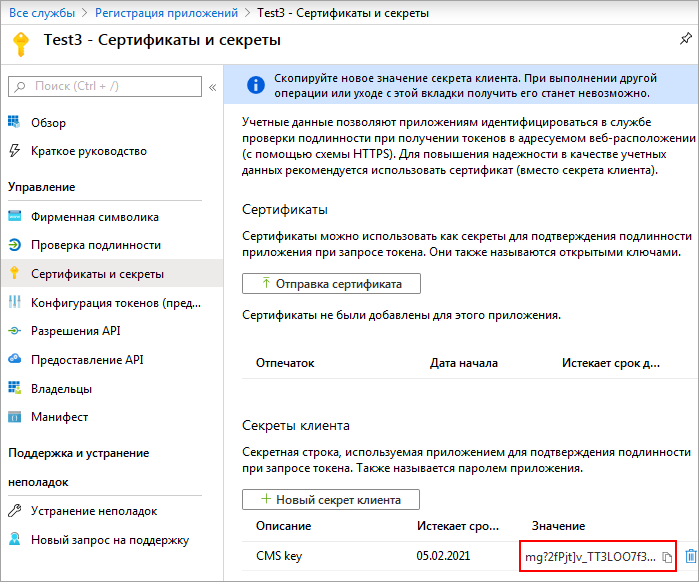
Task: Open Краткое руководство quickstart
Action: 88,151
